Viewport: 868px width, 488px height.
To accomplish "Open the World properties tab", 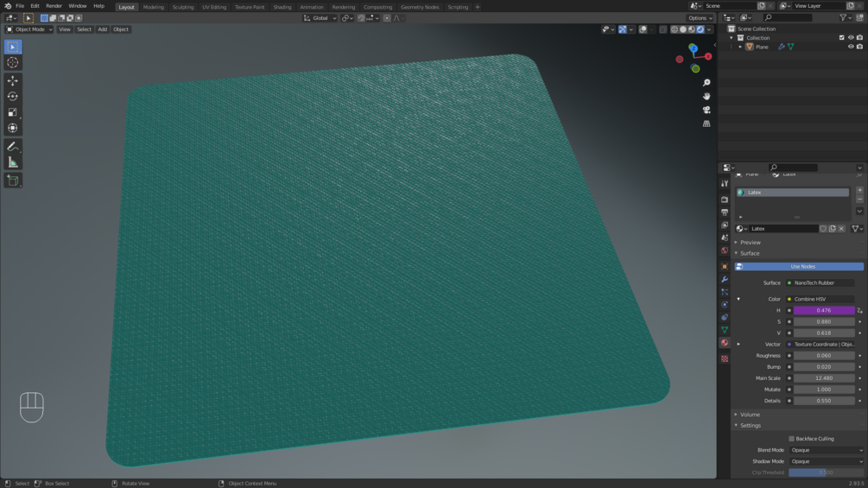I will pyautogui.click(x=725, y=250).
